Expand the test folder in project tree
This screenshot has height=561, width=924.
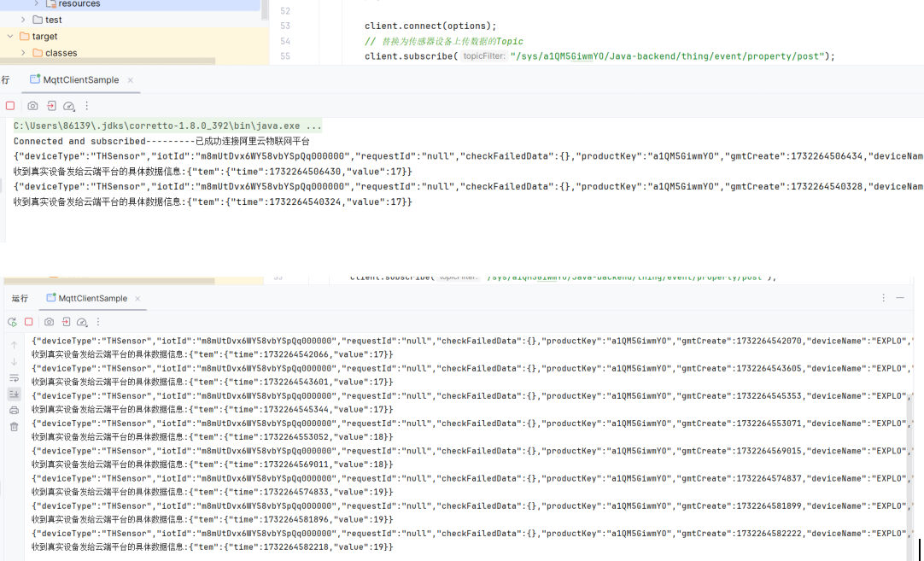click(23, 20)
